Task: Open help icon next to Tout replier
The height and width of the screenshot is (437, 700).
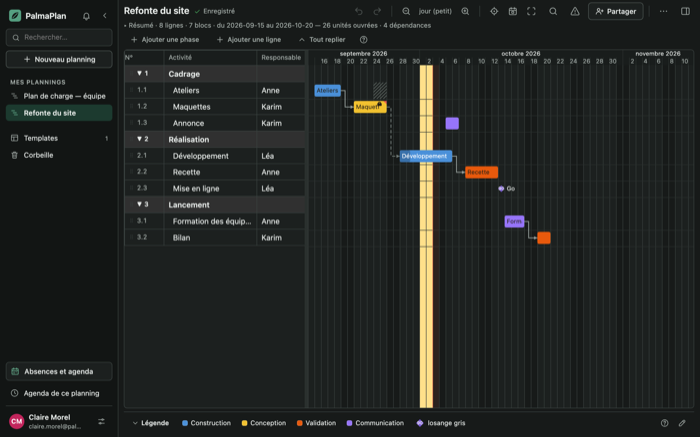Action: (363, 40)
